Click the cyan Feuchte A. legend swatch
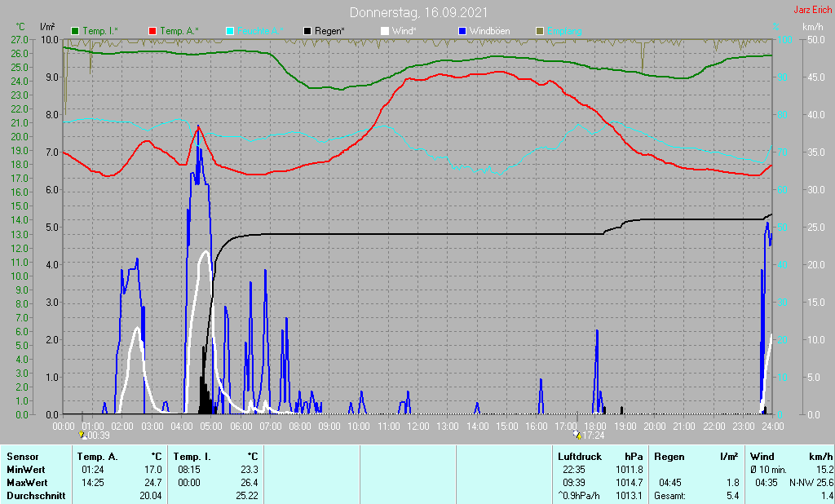This screenshot has width=835, height=504. tap(230, 31)
